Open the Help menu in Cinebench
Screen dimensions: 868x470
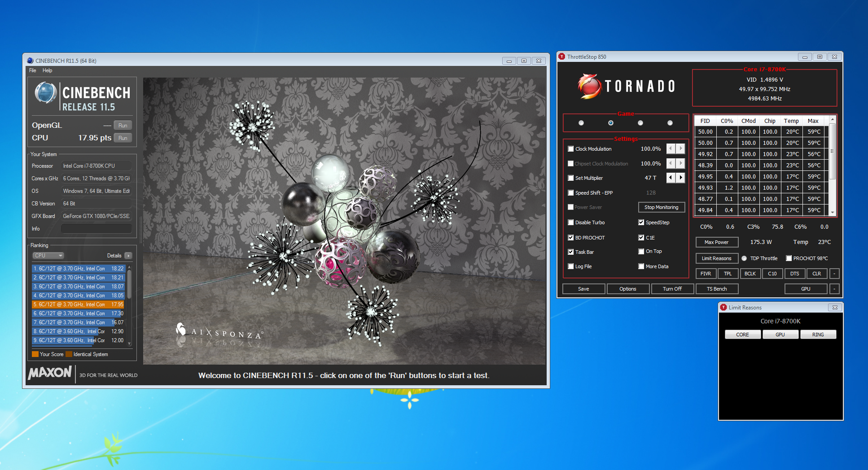click(47, 70)
